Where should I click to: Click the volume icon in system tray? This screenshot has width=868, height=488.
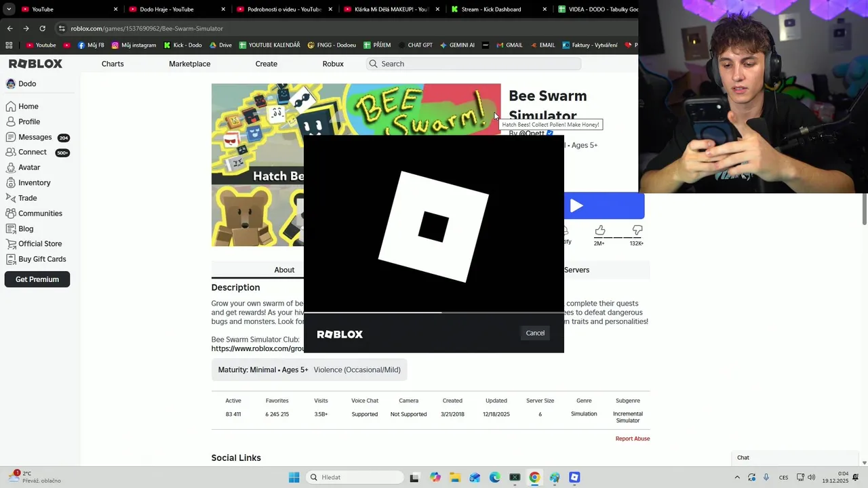[812, 477]
